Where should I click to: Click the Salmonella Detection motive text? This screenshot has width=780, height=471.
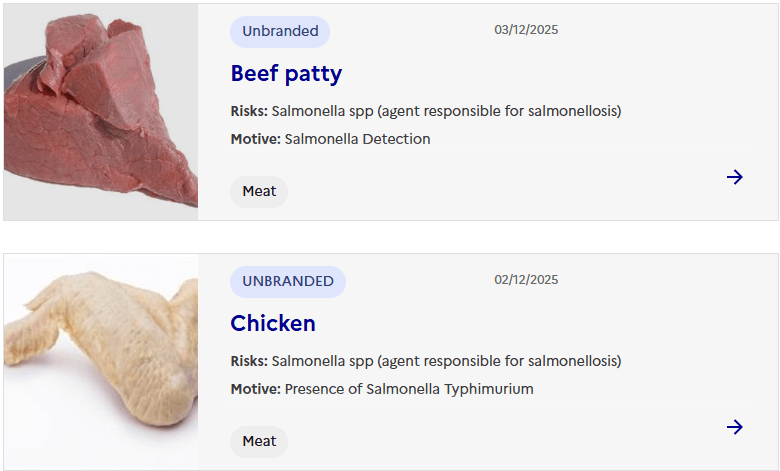pyautogui.click(x=357, y=139)
